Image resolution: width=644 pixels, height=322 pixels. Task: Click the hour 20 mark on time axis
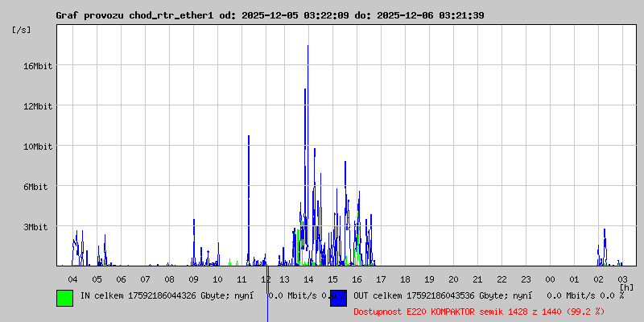[453, 279]
